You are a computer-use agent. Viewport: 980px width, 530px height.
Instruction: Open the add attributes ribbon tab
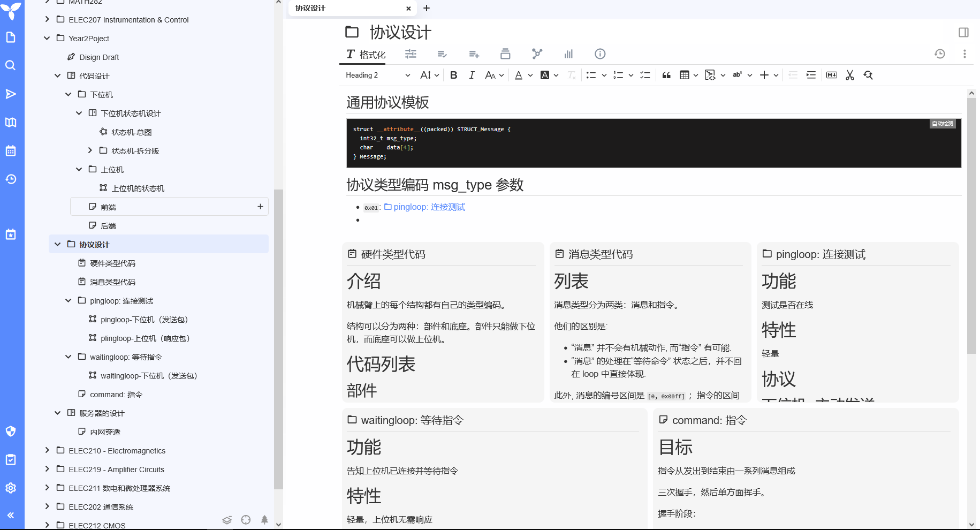(474, 54)
